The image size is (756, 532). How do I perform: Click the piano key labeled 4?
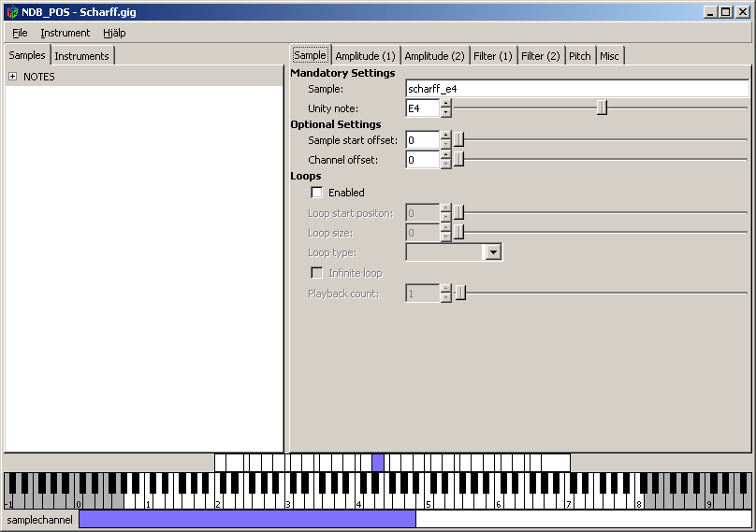click(360, 501)
